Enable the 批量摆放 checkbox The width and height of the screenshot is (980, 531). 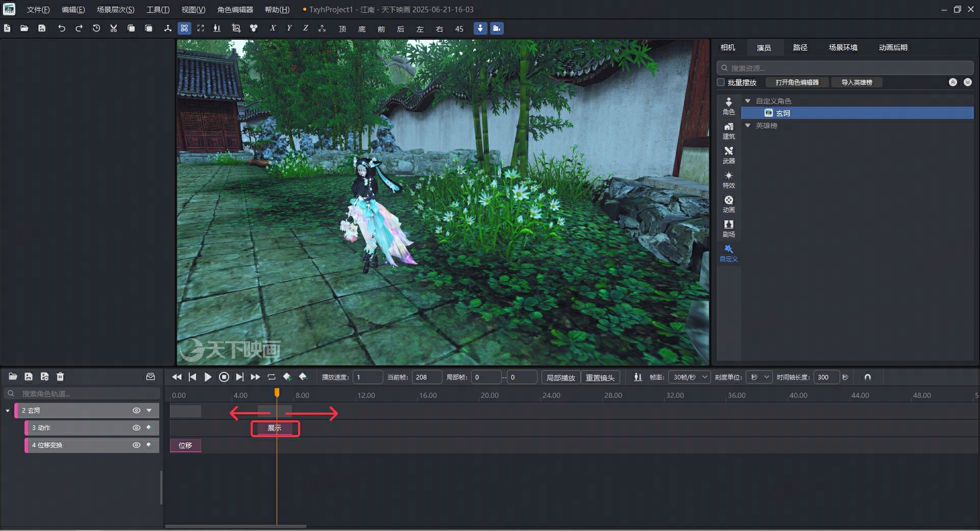[721, 82]
